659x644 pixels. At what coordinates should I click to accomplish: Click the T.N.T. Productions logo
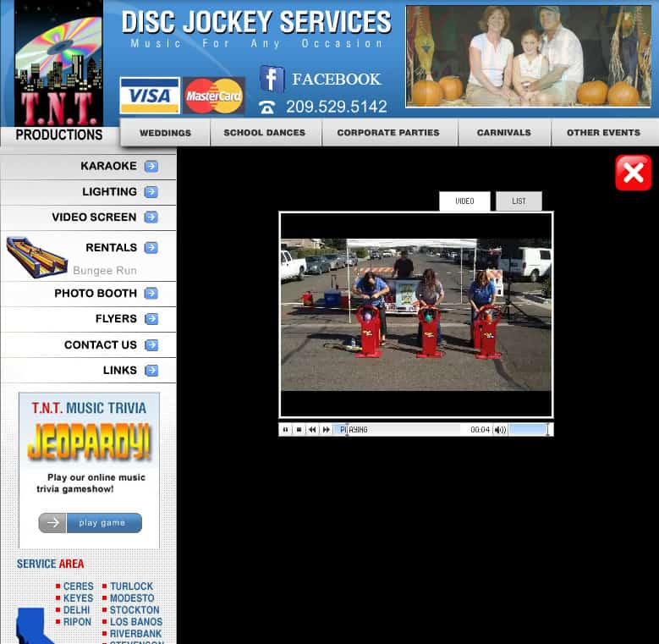click(59, 70)
